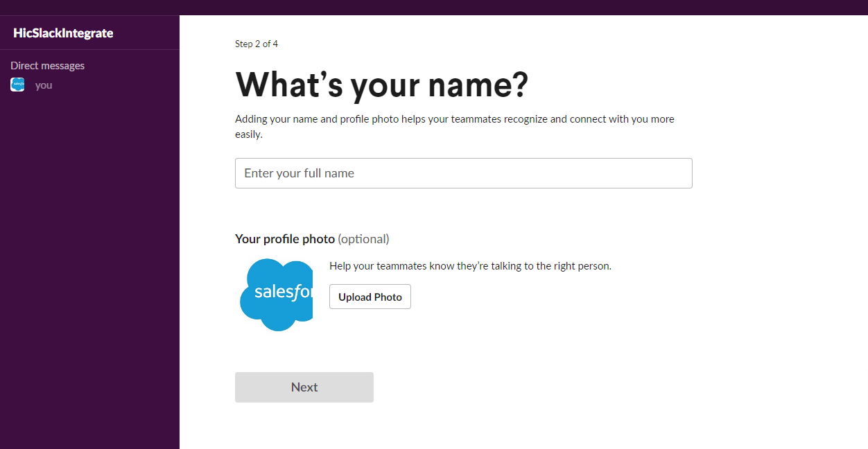This screenshot has height=449, width=868.
Task: Click the "Adding your name and profile photo" sentence
Action: 454,119
